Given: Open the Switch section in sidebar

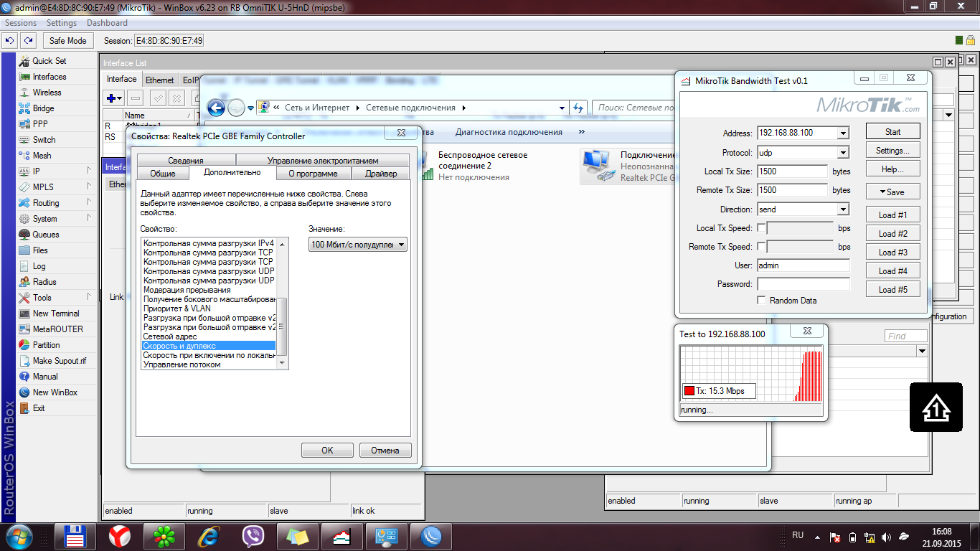Looking at the screenshot, I should pyautogui.click(x=44, y=140).
